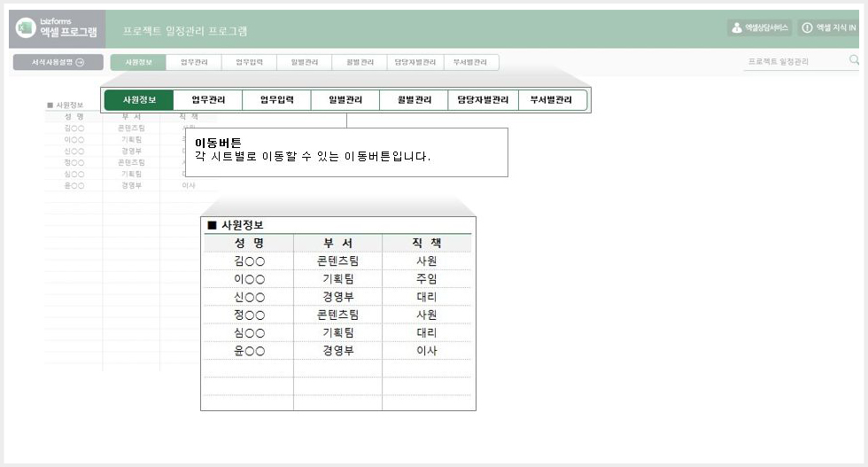The image size is (868, 467).
Task: Select small 부서별관리 tab in top navigation
Action: (x=470, y=62)
